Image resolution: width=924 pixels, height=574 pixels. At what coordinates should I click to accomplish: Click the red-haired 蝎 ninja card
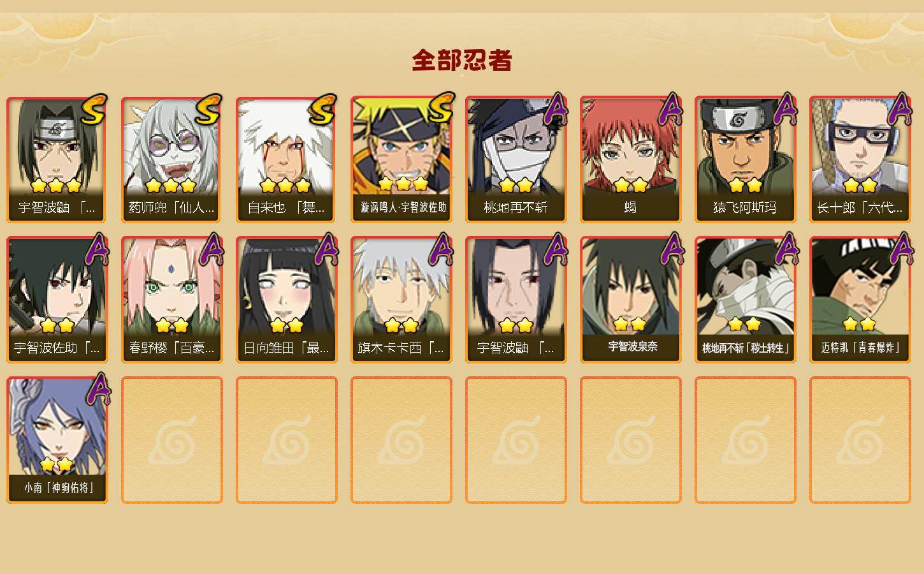630,159
